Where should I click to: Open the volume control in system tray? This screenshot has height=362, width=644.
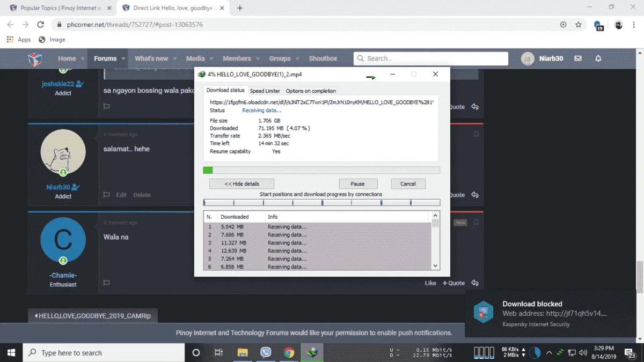click(x=583, y=352)
